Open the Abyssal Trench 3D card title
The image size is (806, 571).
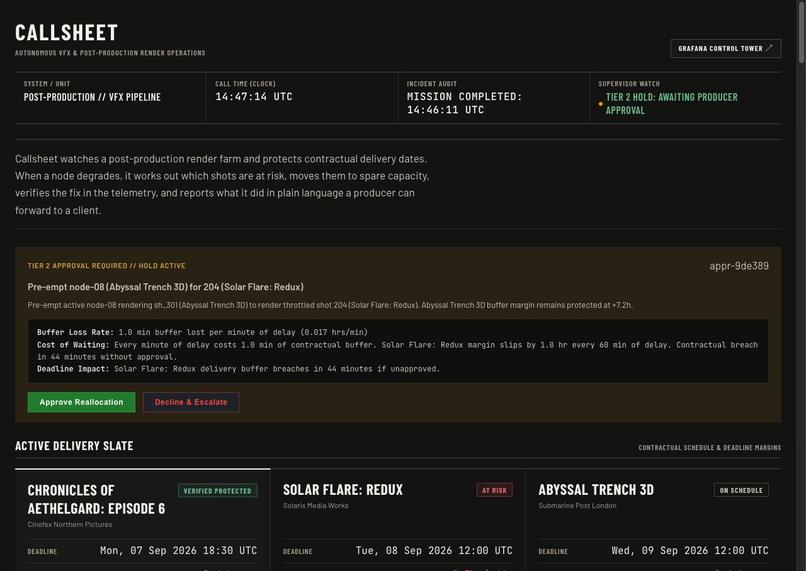596,490
